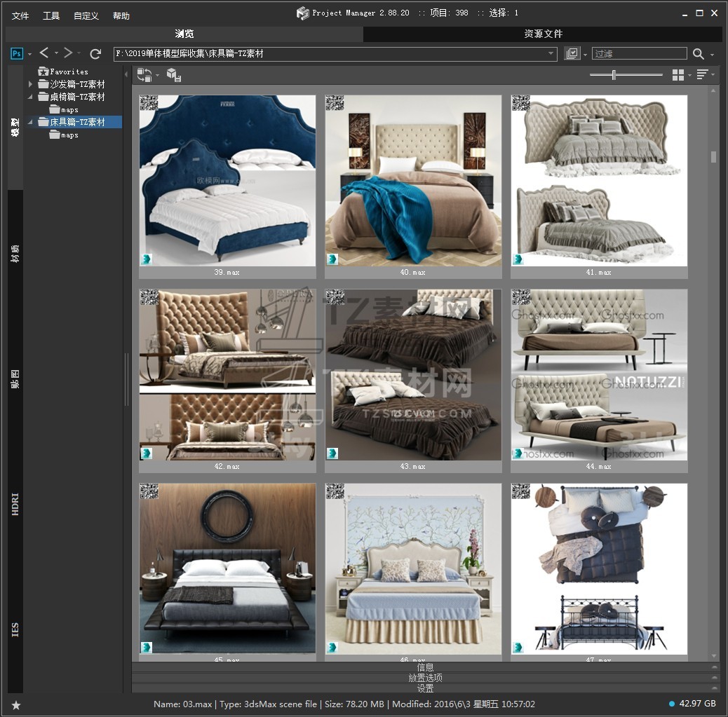Image resolution: width=728 pixels, height=717 pixels.
Task: Adjust the thumbnail size slider
Action: click(614, 74)
